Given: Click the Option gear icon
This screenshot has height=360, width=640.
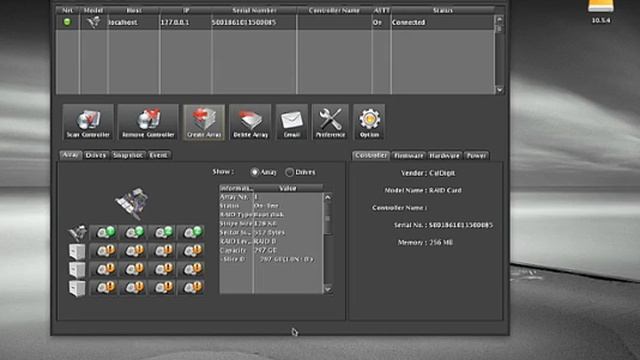Looking at the screenshot, I should click(x=369, y=122).
